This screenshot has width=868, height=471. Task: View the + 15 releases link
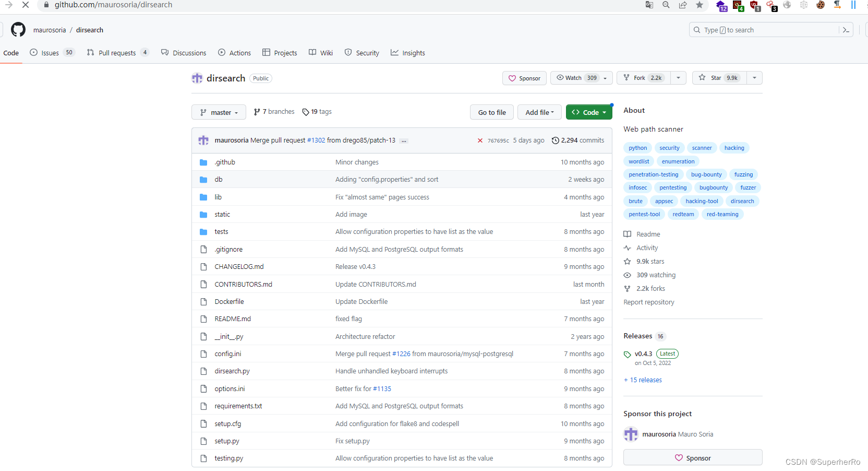point(643,380)
